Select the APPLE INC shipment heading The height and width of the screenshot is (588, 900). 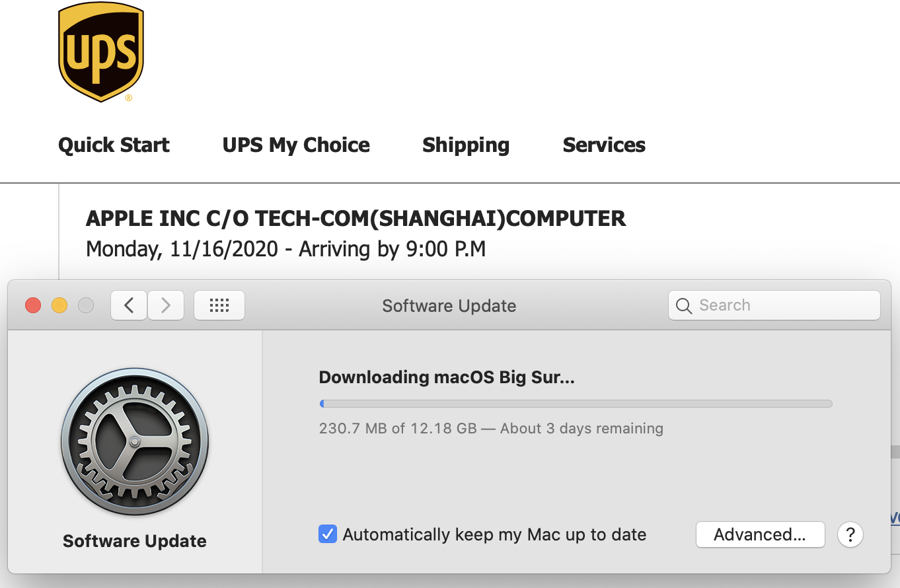click(x=356, y=218)
